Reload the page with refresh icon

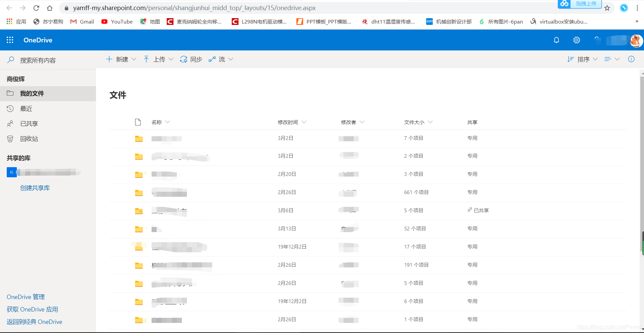click(36, 8)
